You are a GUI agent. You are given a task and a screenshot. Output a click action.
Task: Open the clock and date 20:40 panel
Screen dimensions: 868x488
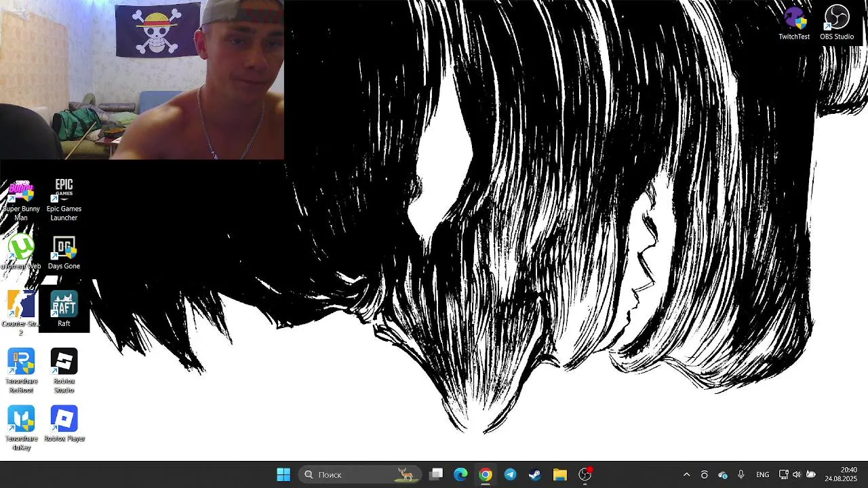pyautogui.click(x=841, y=474)
